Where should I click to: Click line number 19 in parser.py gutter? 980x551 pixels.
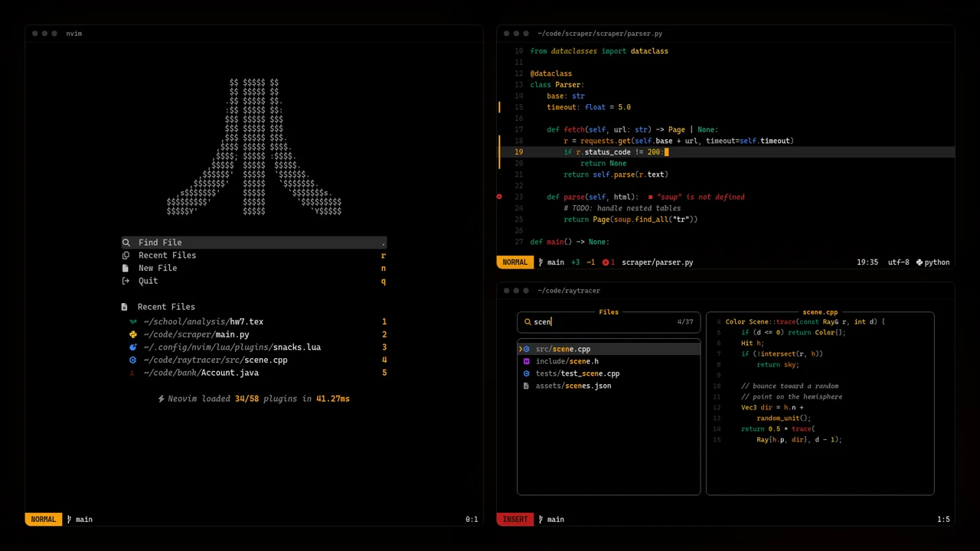[519, 152]
